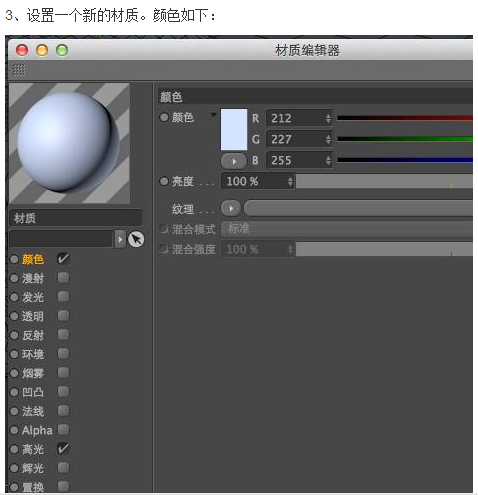Screen dimensions: 478x495
Task: Enable the 凹凸 checkbox
Action: click(x=63, y=392)
